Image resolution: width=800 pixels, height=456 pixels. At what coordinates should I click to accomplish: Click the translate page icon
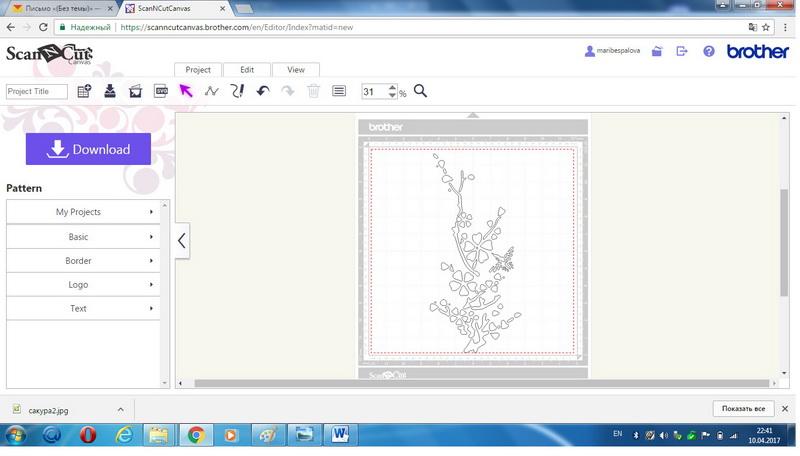[753, 28]
